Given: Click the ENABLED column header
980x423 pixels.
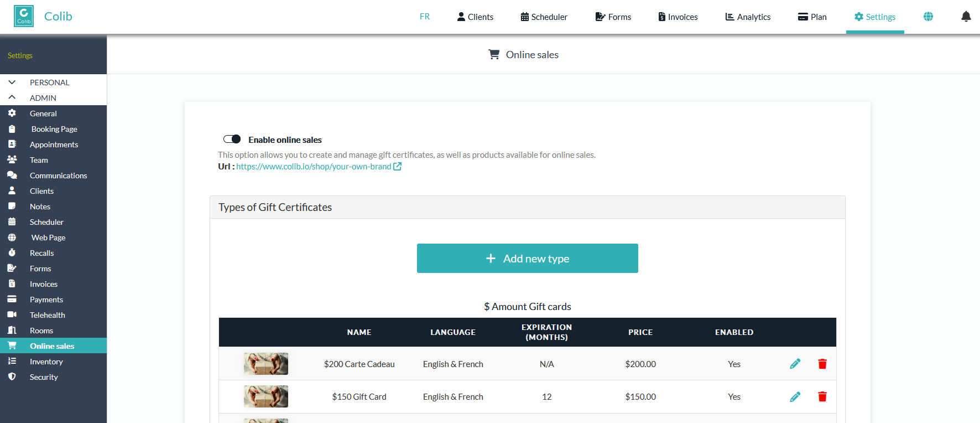Looking at the screenshot, I should [734, 332].
